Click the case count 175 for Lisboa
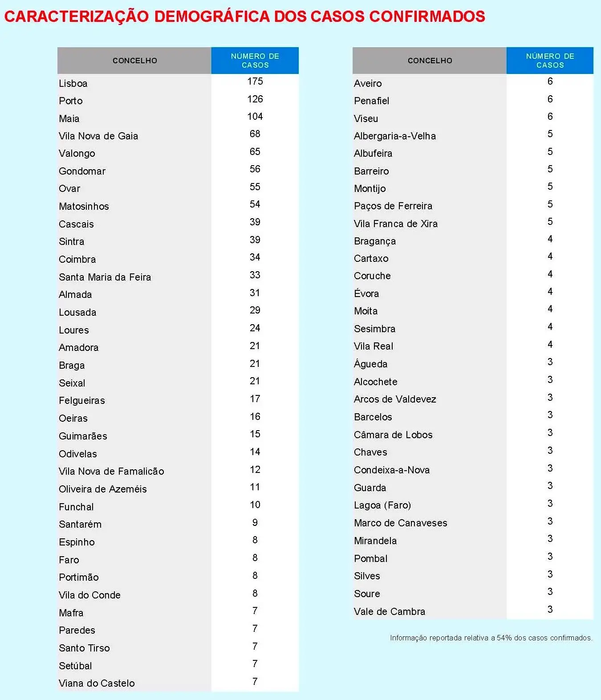601x700 pixels. [x=255, y=81]
